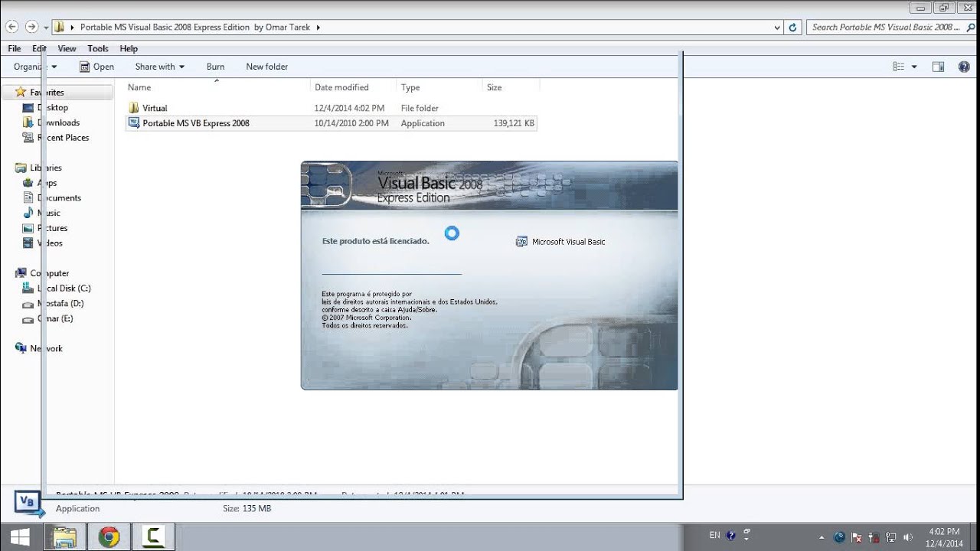Click the File Explorer taskbar icon
980x551 pixels.
point(65,536)
